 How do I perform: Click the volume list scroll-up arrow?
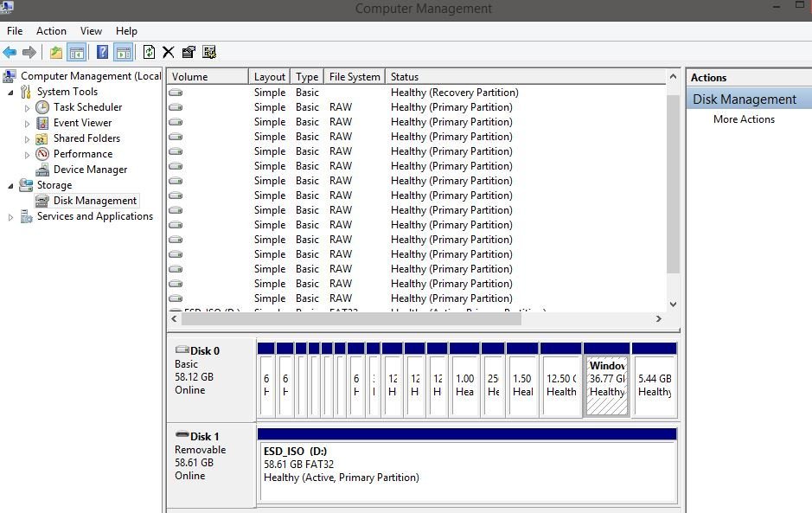coord(673,77)
